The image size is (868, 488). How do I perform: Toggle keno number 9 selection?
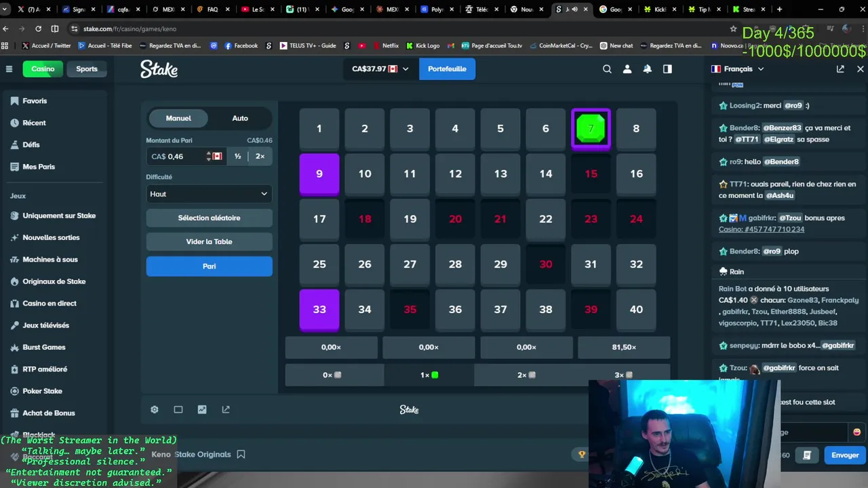[x=319, y=174]
